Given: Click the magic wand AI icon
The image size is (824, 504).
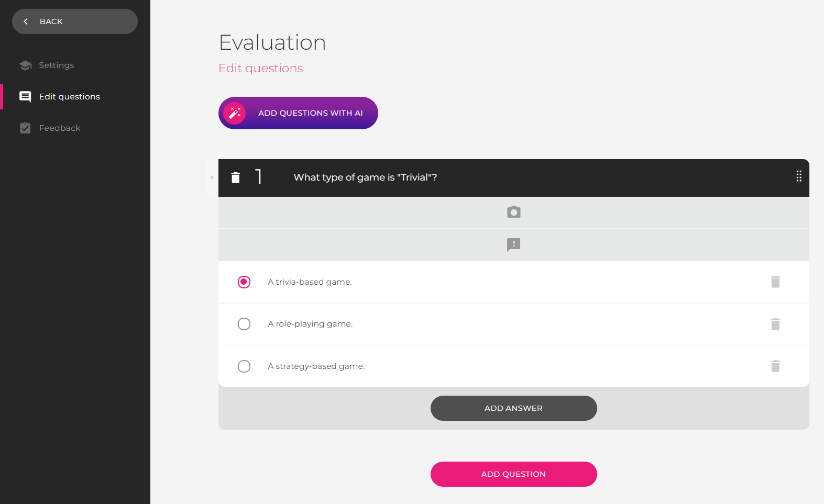Looking at the screenshot, I should coord(235,113).
